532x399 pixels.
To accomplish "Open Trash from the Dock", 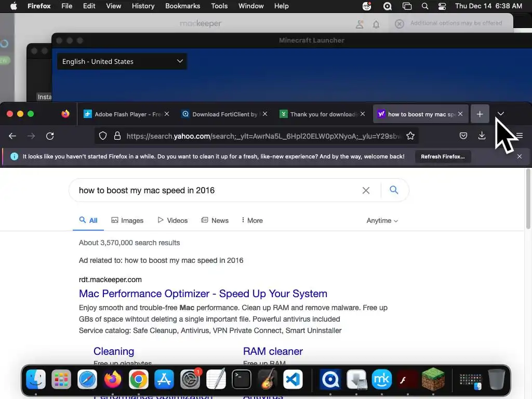I will [496, 379].
